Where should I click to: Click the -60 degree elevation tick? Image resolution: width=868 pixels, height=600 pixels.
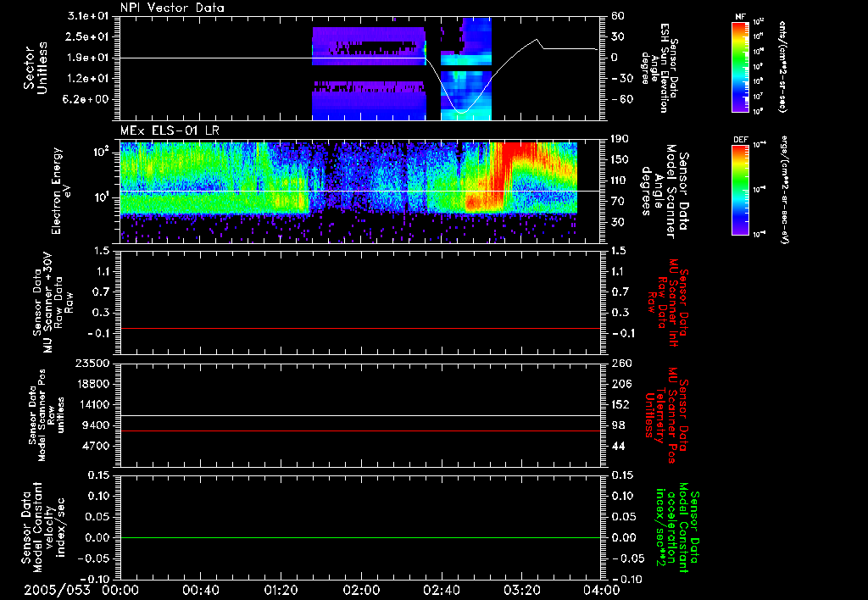621,100
